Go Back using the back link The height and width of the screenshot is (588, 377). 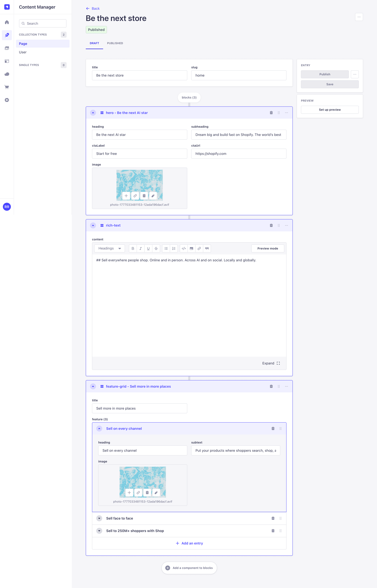93,9
